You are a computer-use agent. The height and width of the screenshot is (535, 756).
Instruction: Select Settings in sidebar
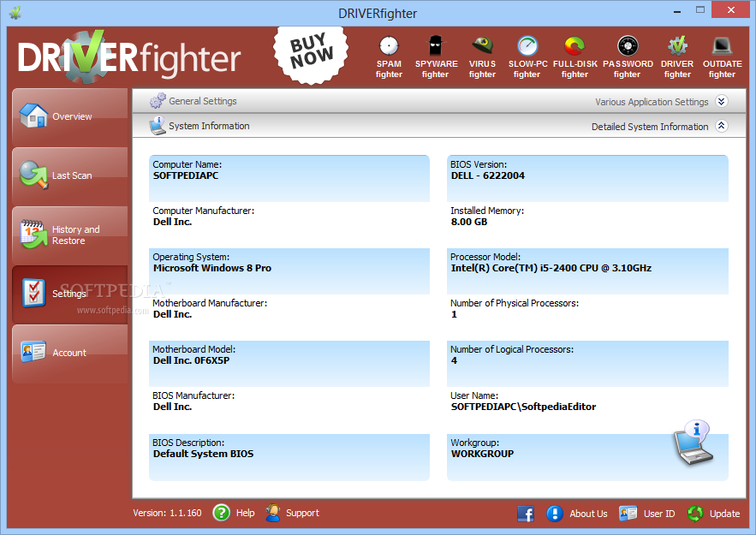(x=70, y=294)
